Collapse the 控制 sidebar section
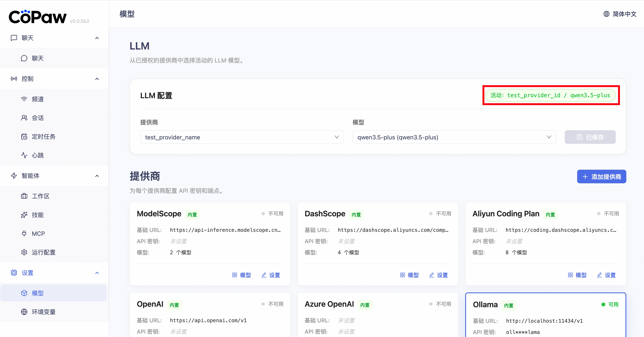Viewport: 644px width, 337px height. pos(97,79)
